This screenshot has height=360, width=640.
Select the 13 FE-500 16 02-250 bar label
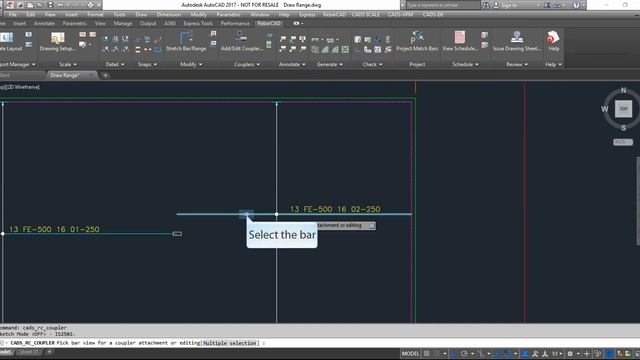pos(335,209)
